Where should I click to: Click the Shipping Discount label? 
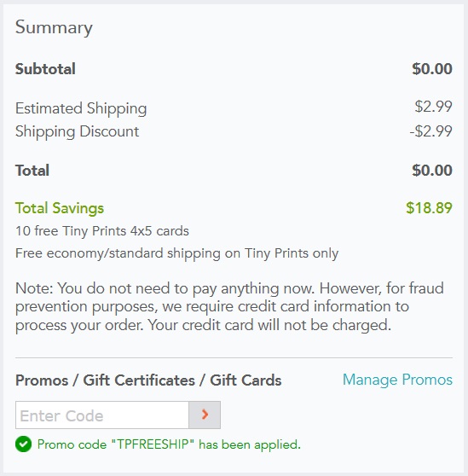point(77,131)
